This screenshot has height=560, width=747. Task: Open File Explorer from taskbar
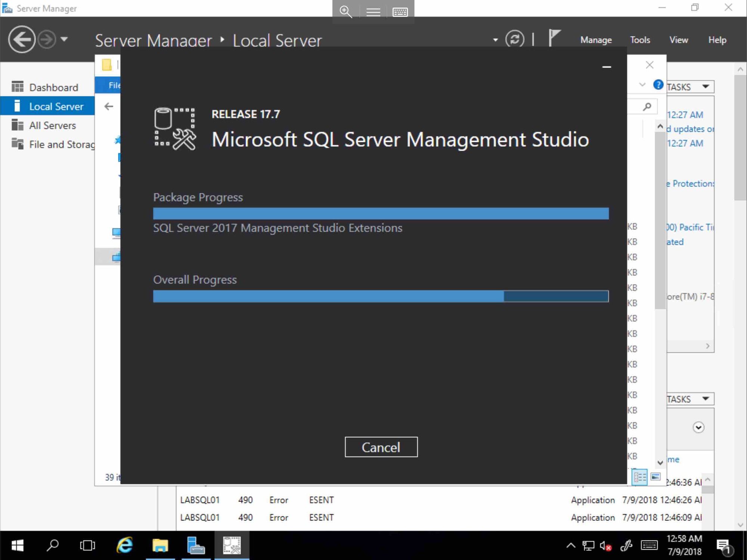tap(160, 546)
